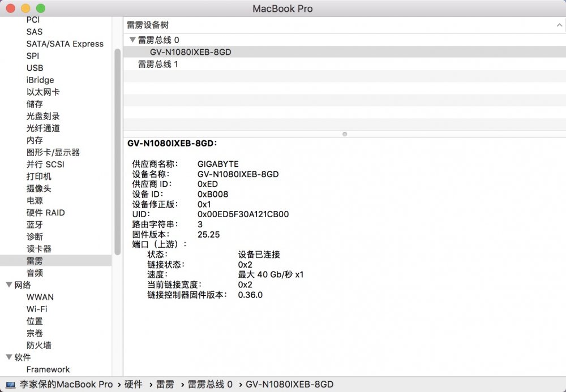Screen dimensions: 566x392
Task: Open iBridge in the sidebar
Action: click(x=40, y=80)
